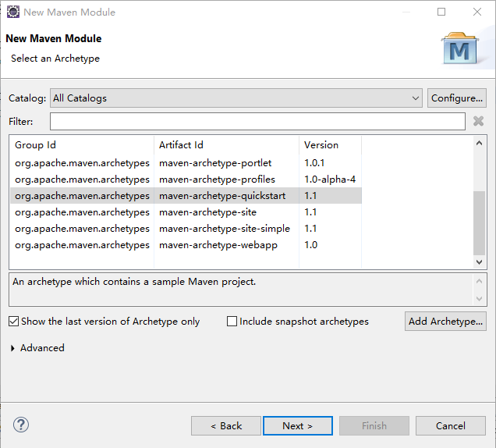Maximize the New Maven Module window
This screenshot has width=496, height=448.
[x=441, y=12]
